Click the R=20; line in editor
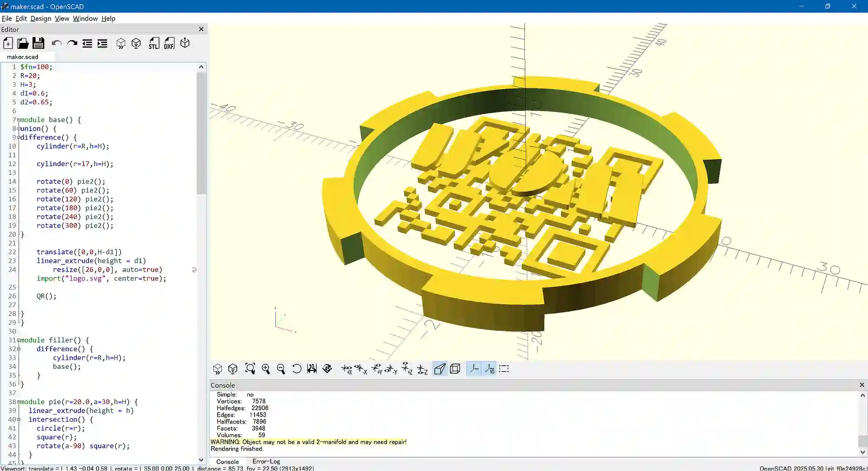868x471 pixels. (x=30, y=76)
